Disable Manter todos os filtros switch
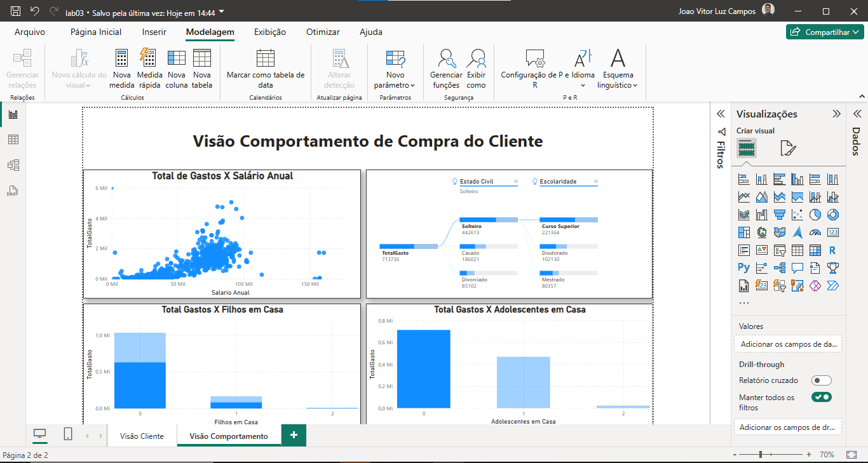 pos(822,398)
